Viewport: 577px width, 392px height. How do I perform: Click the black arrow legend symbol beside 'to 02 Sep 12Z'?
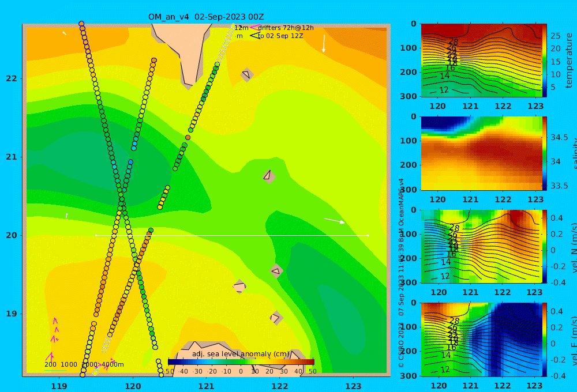(x=254, y=36)
